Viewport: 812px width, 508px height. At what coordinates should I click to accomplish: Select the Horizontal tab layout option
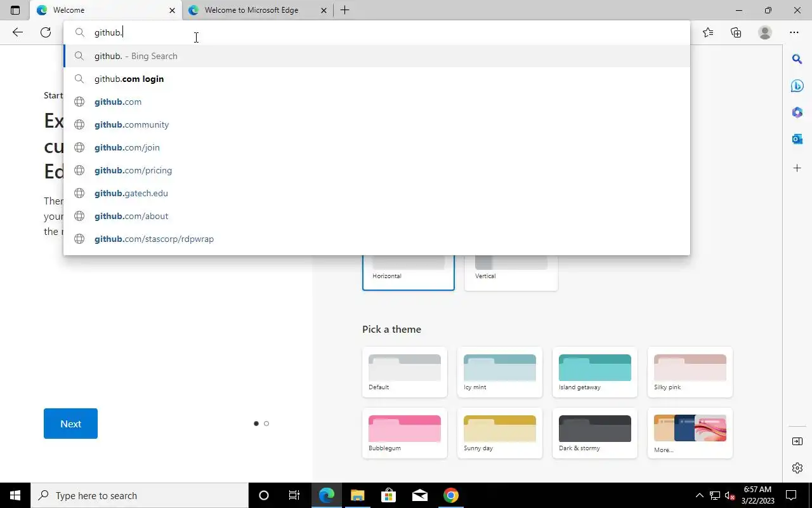tap(409, 272)
